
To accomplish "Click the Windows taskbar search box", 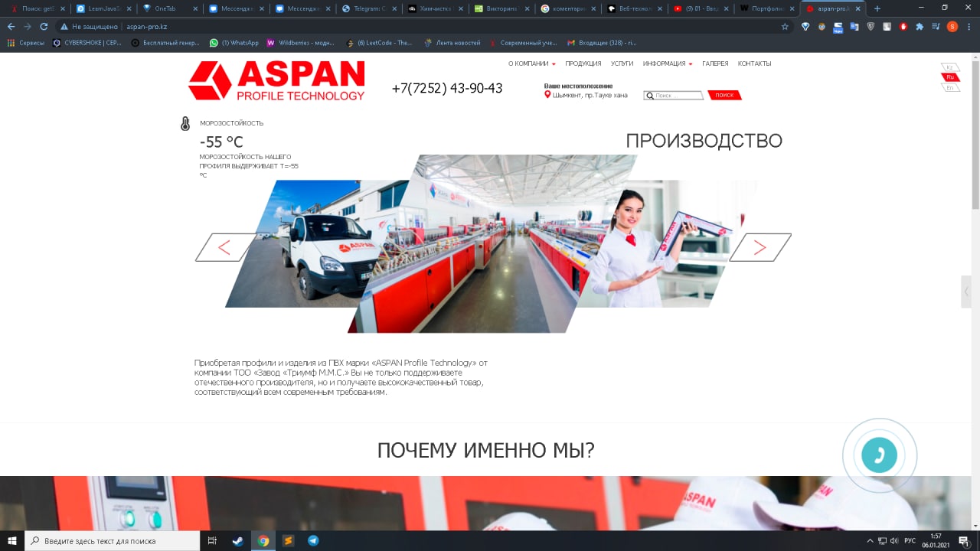I will [113, 540].
